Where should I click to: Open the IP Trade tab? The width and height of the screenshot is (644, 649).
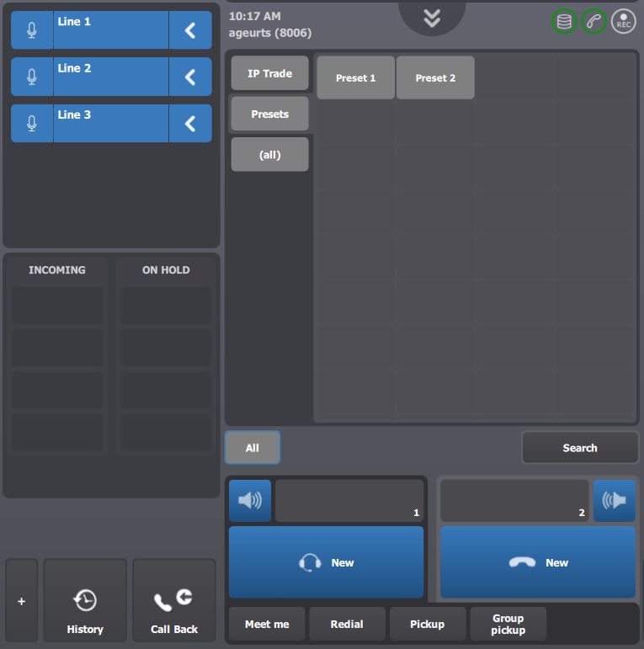pyautogui.click(x=270, y=73)
